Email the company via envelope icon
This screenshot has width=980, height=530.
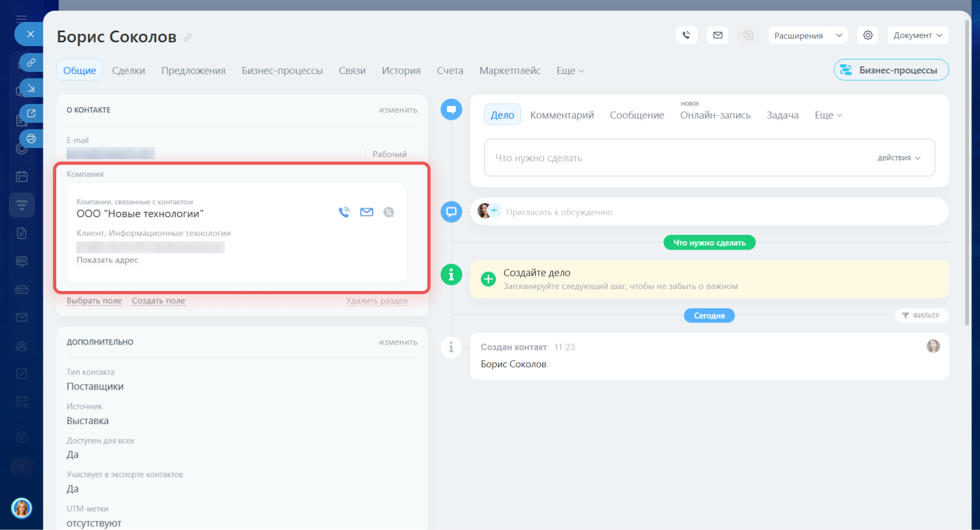tap(367, 212)
